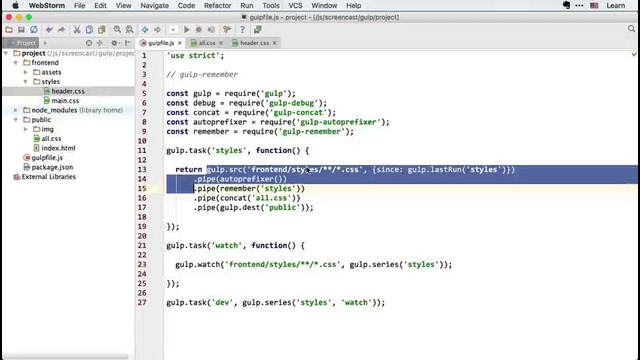Paste using the clipboard toolbar icon

click(102, 29)
